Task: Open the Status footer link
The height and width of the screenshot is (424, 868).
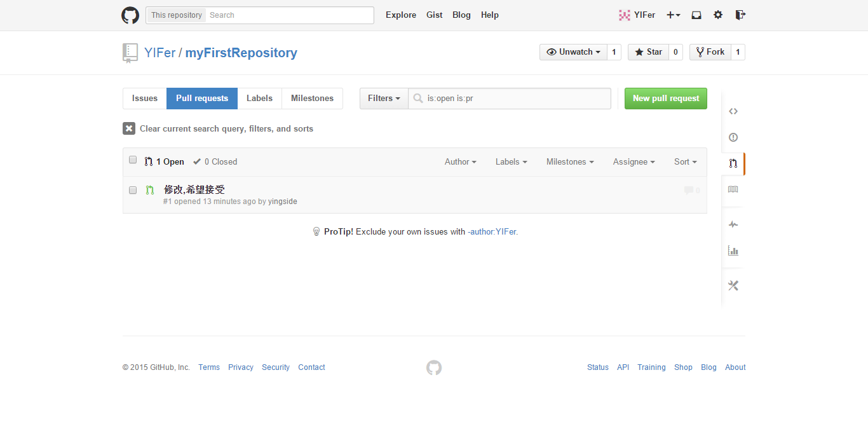Action: [598, 367]
